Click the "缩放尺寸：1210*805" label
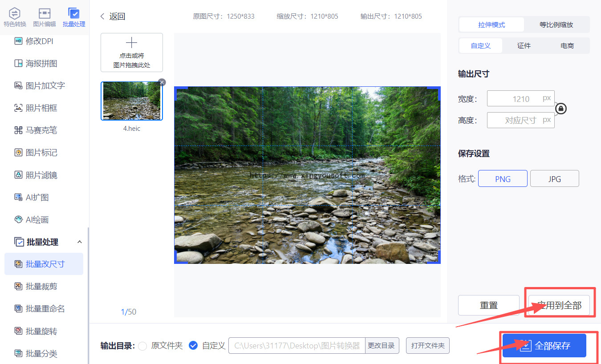The image size is (601, 364). (307, 16)
